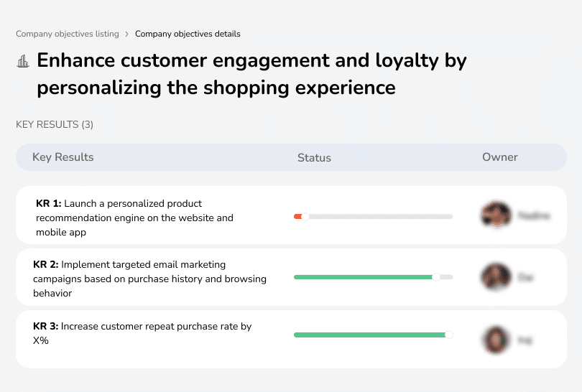Click the KR 2 green progress slider handle
Viewport: 582px width, 392px height.
[435, 277]
